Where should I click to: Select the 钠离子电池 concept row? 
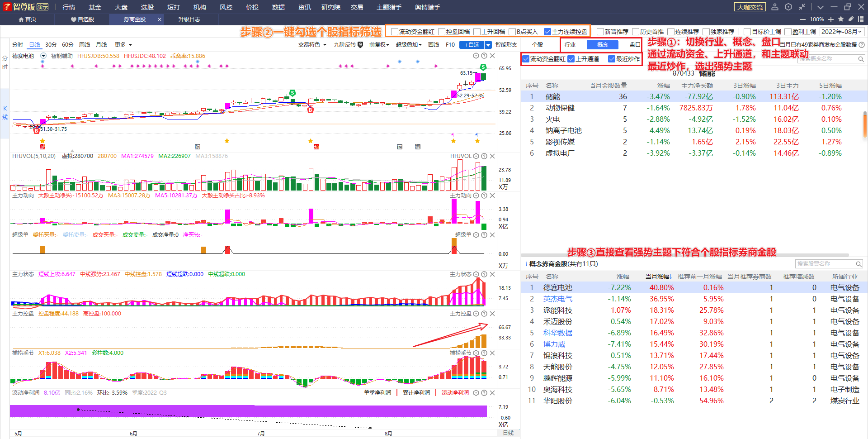(x=693, y=130)
